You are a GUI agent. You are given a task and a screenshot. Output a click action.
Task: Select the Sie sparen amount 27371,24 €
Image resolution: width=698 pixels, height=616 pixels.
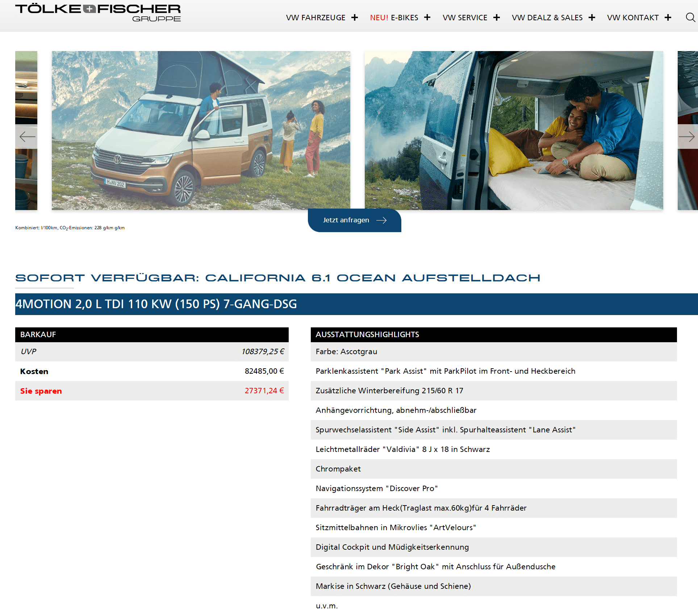264,391
